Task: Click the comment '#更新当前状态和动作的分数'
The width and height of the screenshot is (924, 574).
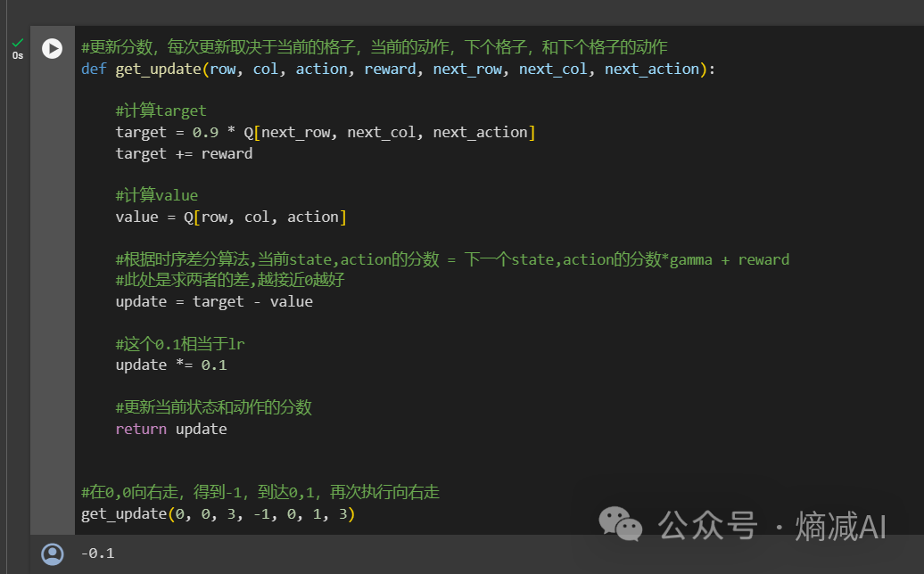Action: point(213,407)
